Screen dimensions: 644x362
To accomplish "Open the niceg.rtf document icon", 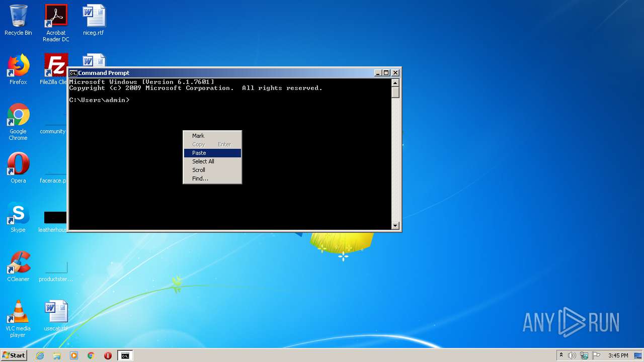I will (x=94, y=20).
